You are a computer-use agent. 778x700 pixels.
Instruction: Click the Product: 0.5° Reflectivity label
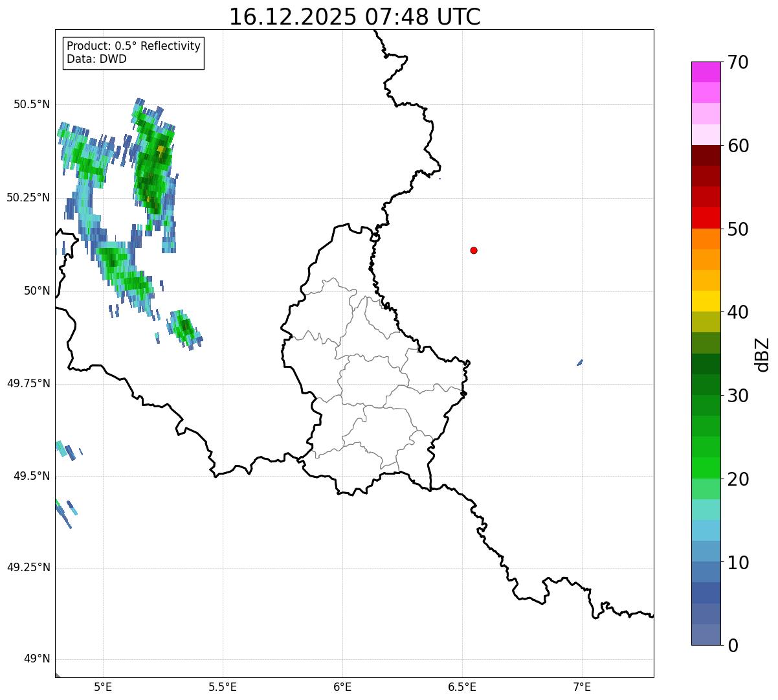tap(133, 47)
